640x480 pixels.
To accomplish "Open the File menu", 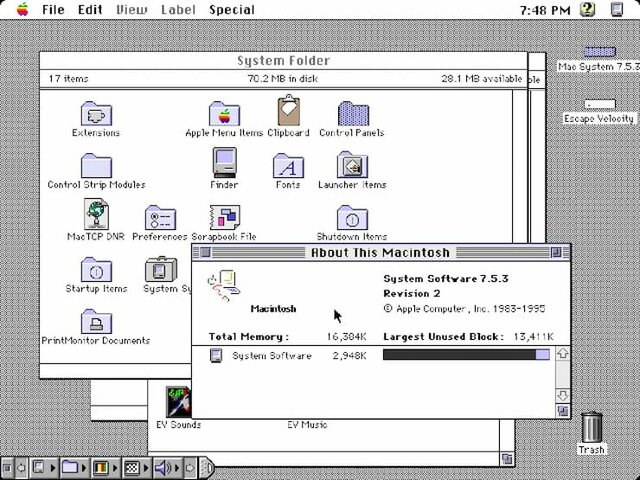I will (x=53, y=9).
